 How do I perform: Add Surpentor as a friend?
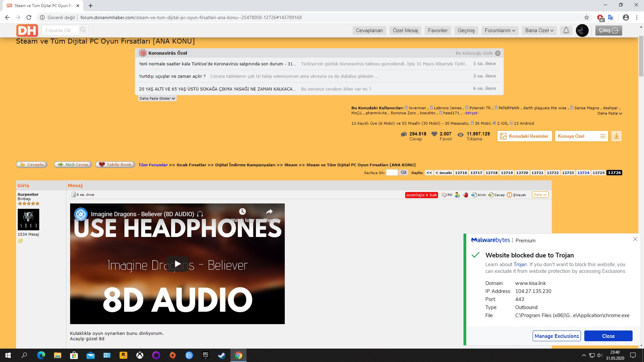pyautogui.click(x=457, y=195)
